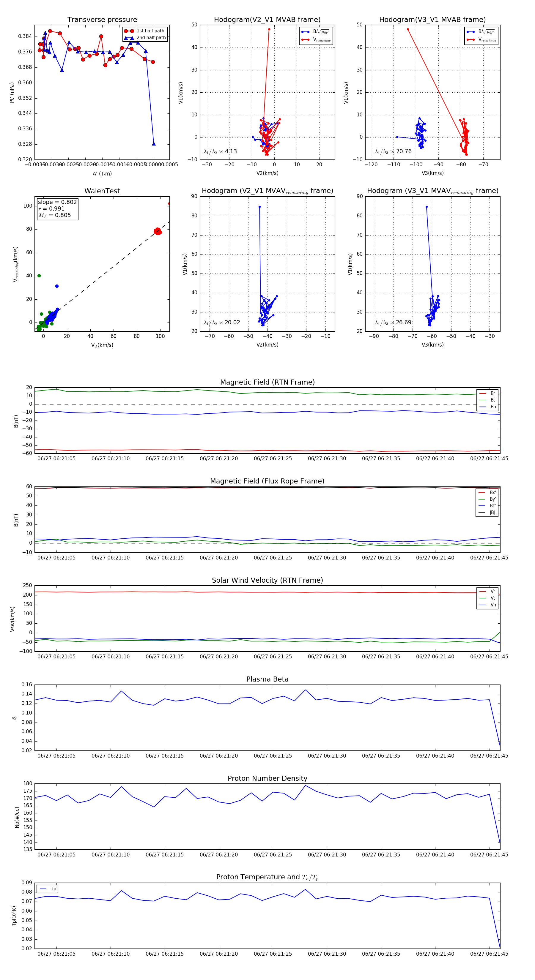Click the blue '2nd half path' legend marker
Viewport: 535px width, 980px height.
tap(129, 38)
